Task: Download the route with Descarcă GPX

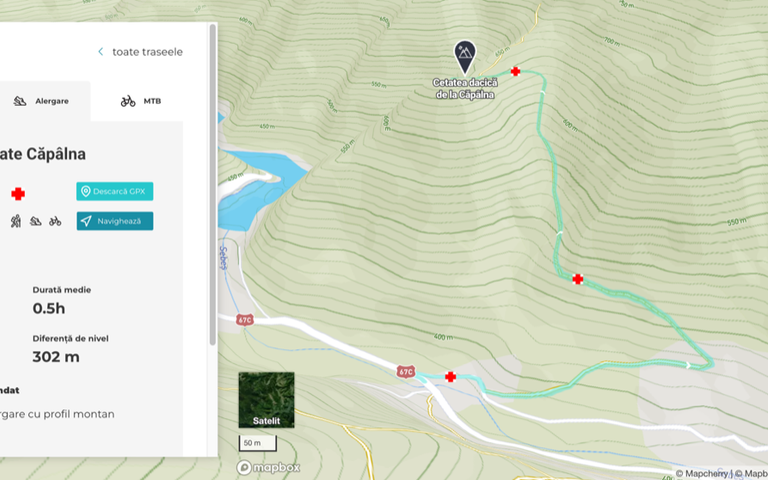Action: (115, 191)
